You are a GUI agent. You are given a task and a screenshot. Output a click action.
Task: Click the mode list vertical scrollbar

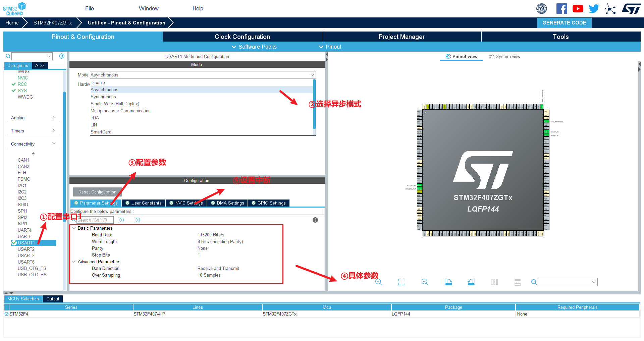(x=314, y=104)
